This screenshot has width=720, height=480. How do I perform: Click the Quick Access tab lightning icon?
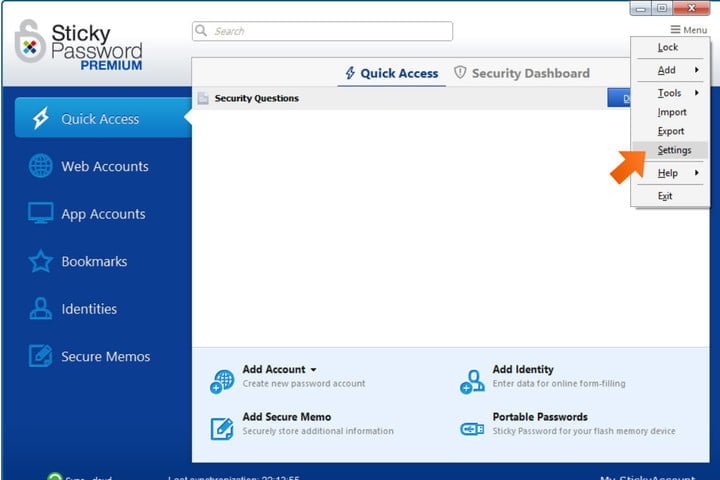(350, 73)
